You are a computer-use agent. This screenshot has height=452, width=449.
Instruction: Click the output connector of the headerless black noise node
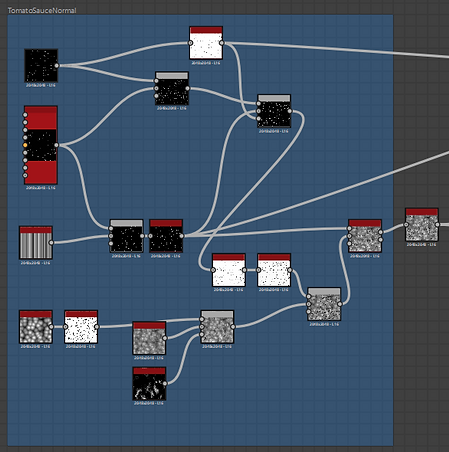point(56,66)
